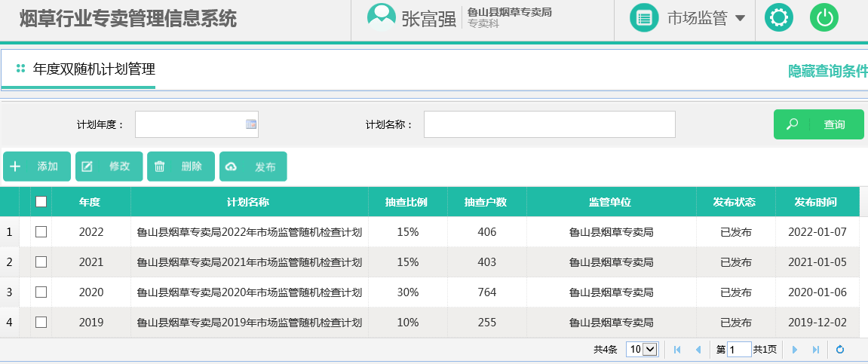The width and height of the screenshot is (868, 364).
Task: Click the plus icon on 添加
Action: (15, 167)
